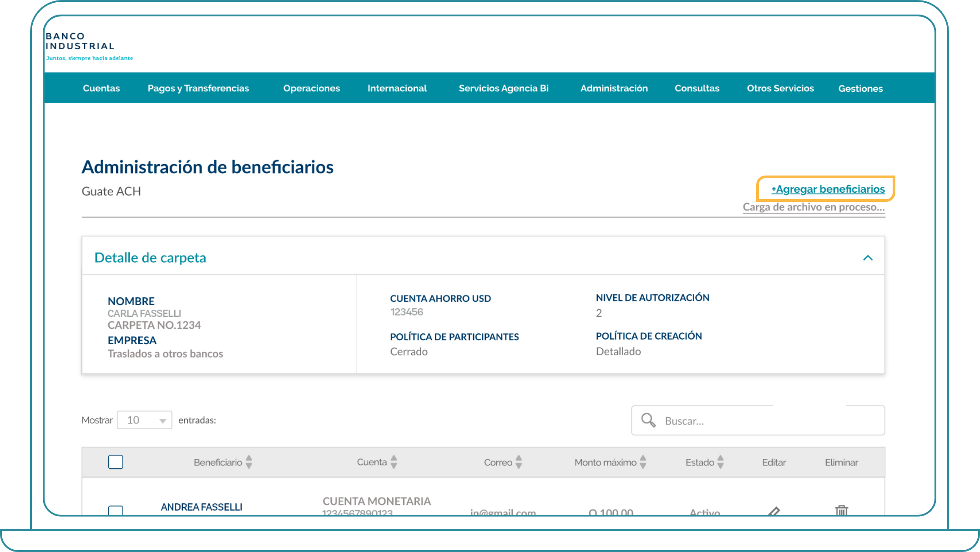
Task: Click the +Agregar beneficiarios link
Action: (828, 189)
